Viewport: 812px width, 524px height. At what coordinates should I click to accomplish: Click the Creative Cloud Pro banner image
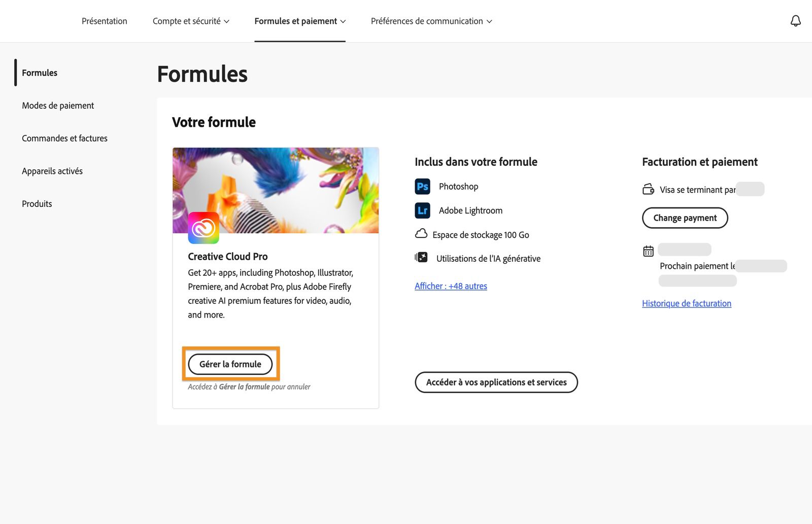click(x=276, y=190)
